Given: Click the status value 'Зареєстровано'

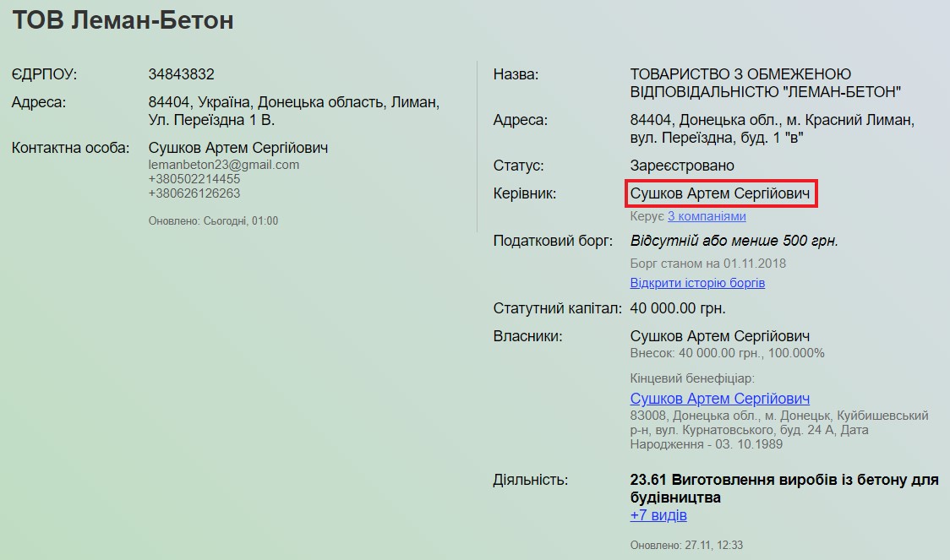Looking at the screenshot, I should (682, 166).
